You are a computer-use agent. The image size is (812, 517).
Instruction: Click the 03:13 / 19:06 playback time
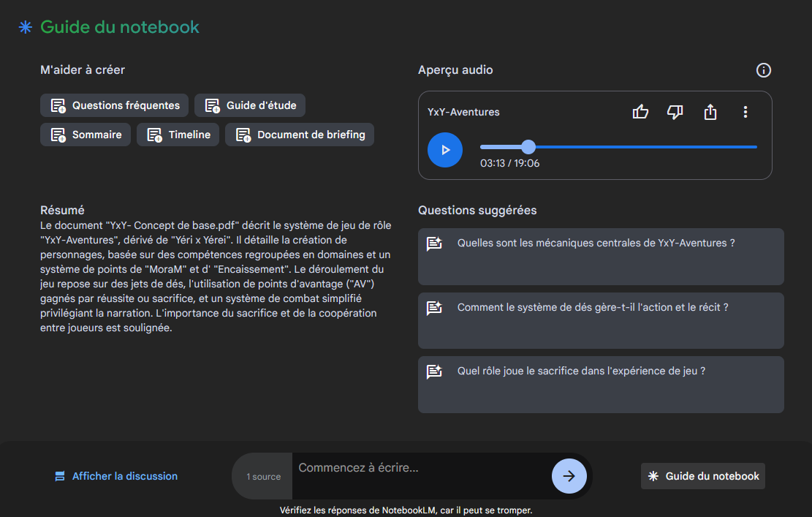pos(509,163)
